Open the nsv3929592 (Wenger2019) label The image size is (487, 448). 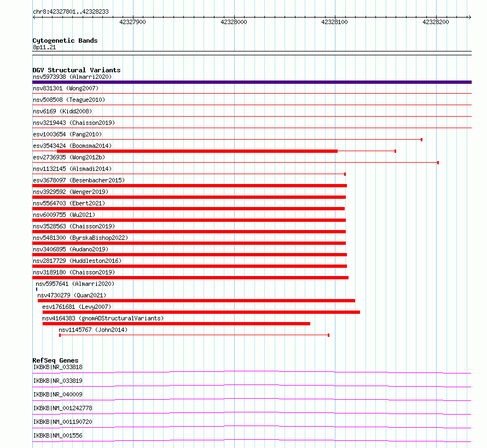click(71, 192)
